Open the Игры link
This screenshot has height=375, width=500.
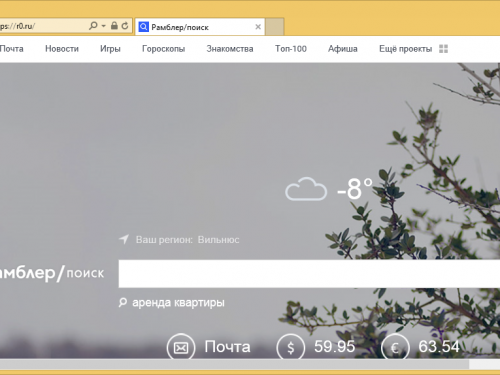pyautogui.click(x=110, y=49)
